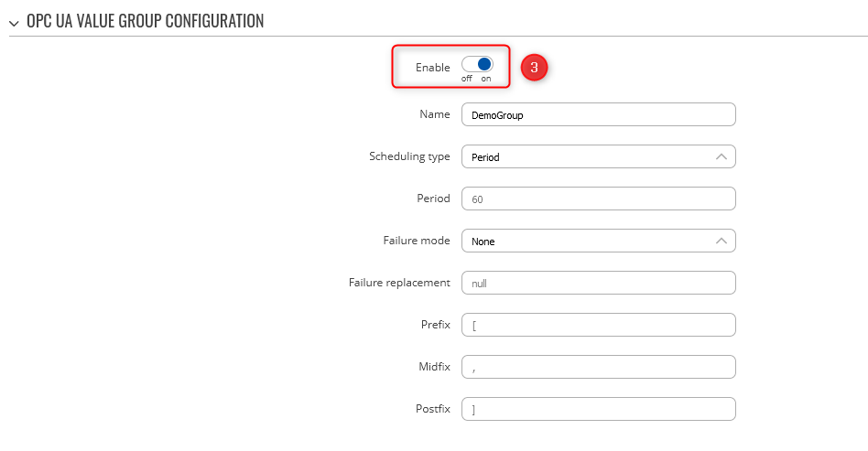
Task: Click the arrow icon in Failure mode box
Action: coord(722,242)
